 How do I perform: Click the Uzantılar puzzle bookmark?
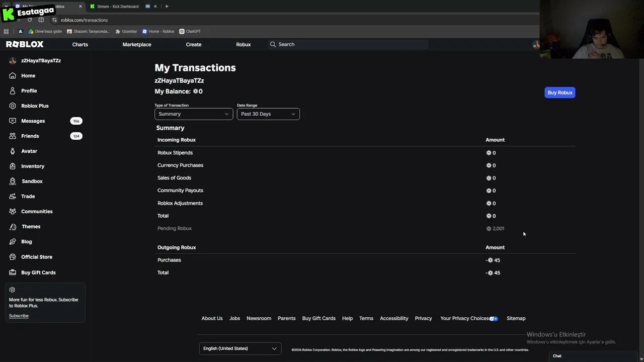[126, 31]
